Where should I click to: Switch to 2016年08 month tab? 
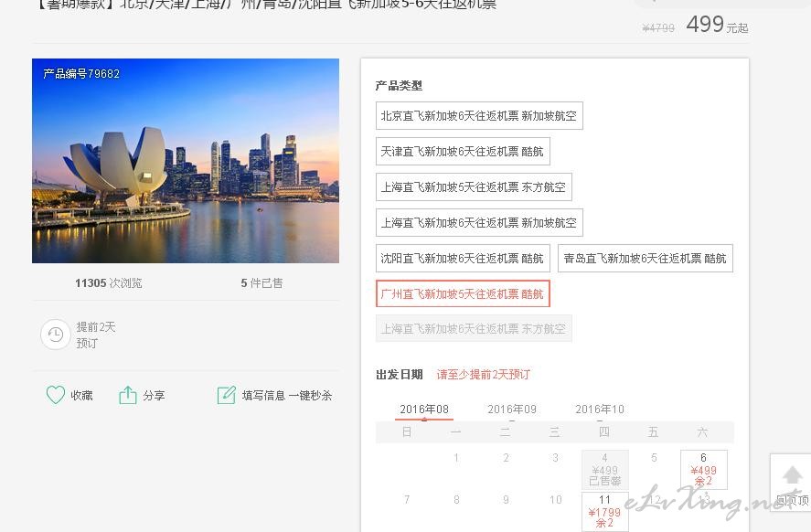click(424, 410)
